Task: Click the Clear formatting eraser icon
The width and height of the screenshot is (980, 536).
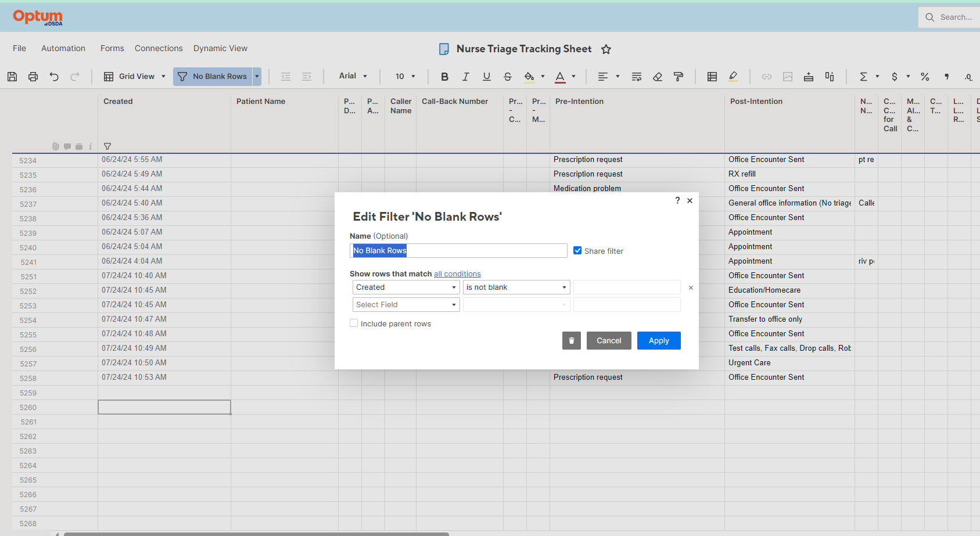Action: click(658, 77)
